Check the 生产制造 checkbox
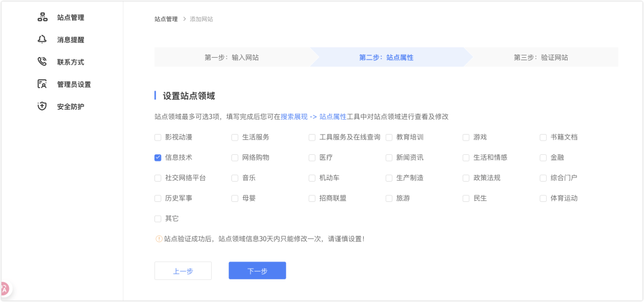644x302 pixels. click(389, 178)
